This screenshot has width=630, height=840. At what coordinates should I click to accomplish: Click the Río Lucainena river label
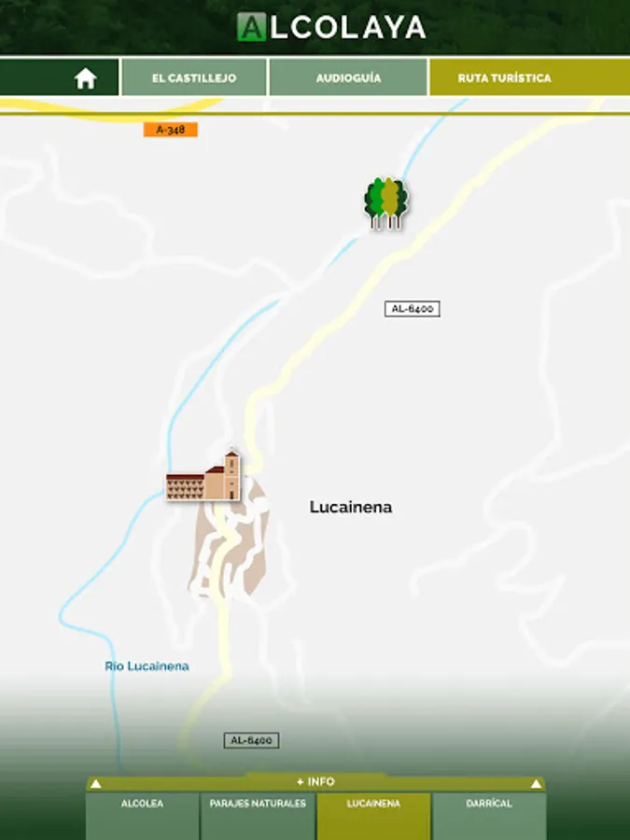pyautogui.click(x=147, y=665)
